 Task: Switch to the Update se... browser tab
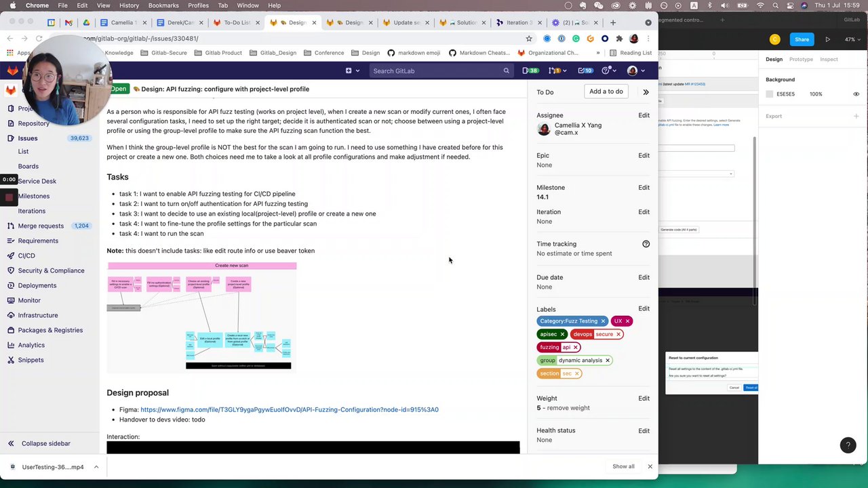click(406, 22)
